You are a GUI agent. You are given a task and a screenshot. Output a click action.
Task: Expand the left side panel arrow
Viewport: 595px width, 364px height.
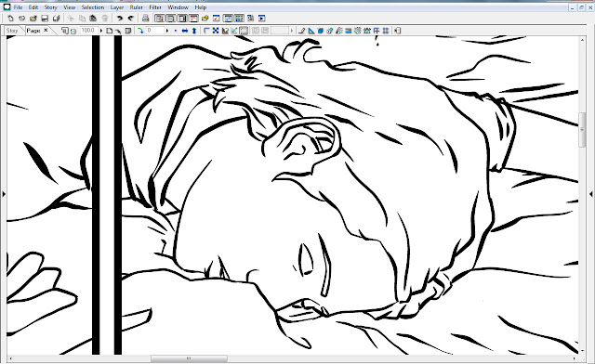coord(4,194)
